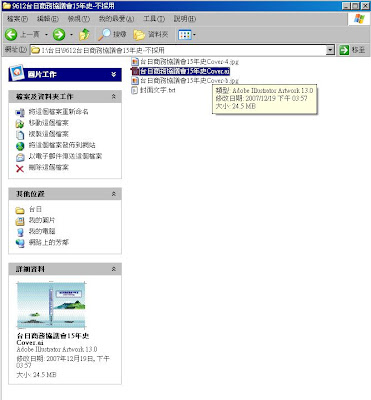Viewport: 371px width, 400px height.
Task: Open the Search (搜尋) toolbar button
Action: 113,34
